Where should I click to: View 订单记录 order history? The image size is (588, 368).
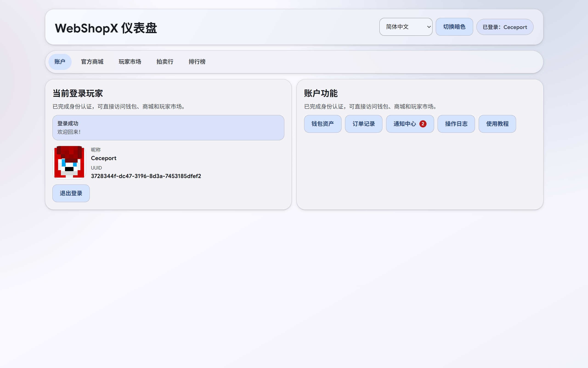click(364, 124)
